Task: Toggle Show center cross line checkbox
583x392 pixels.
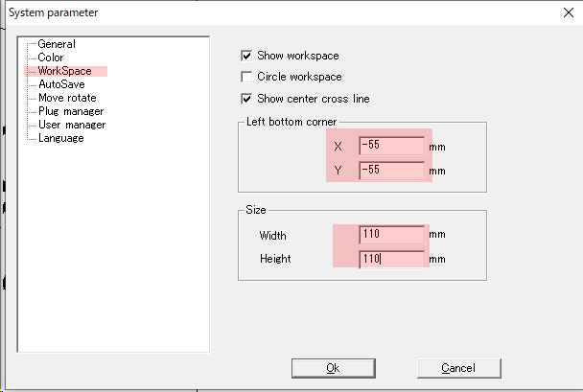Action: tap(246, 99)
